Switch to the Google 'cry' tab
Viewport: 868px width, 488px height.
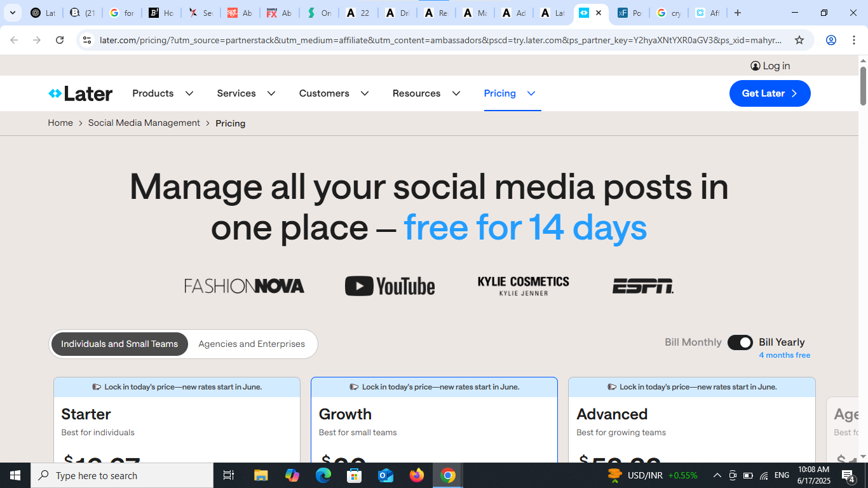668,13
